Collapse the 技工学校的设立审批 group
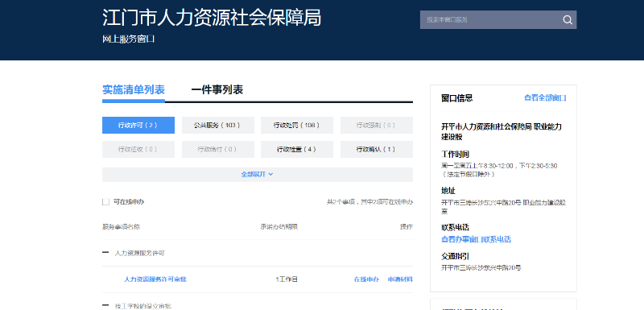 tap(105, 305)
